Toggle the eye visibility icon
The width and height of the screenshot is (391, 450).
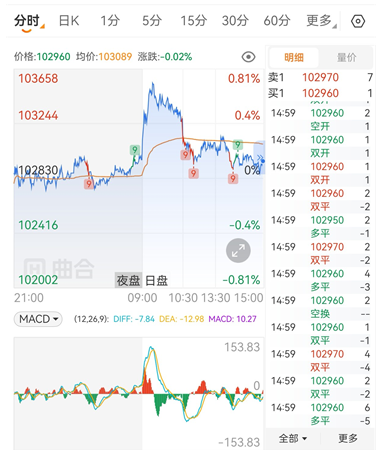tap(248, 57)
